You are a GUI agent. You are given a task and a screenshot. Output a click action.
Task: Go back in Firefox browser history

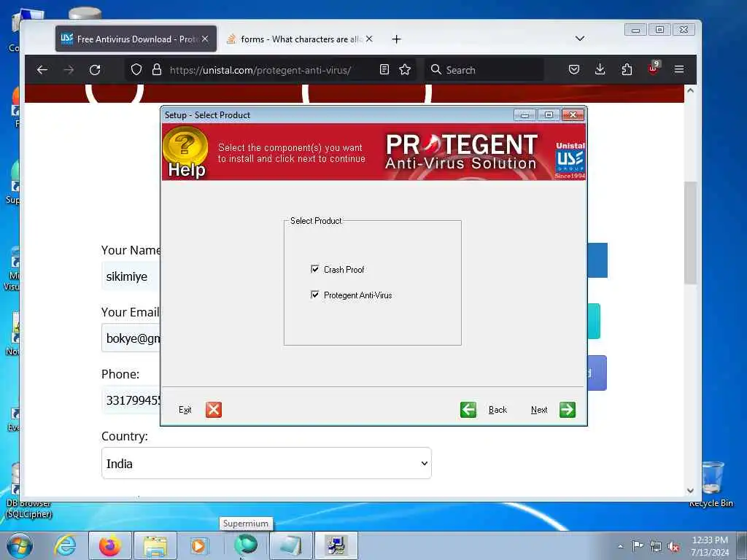[x=42, y=70]
